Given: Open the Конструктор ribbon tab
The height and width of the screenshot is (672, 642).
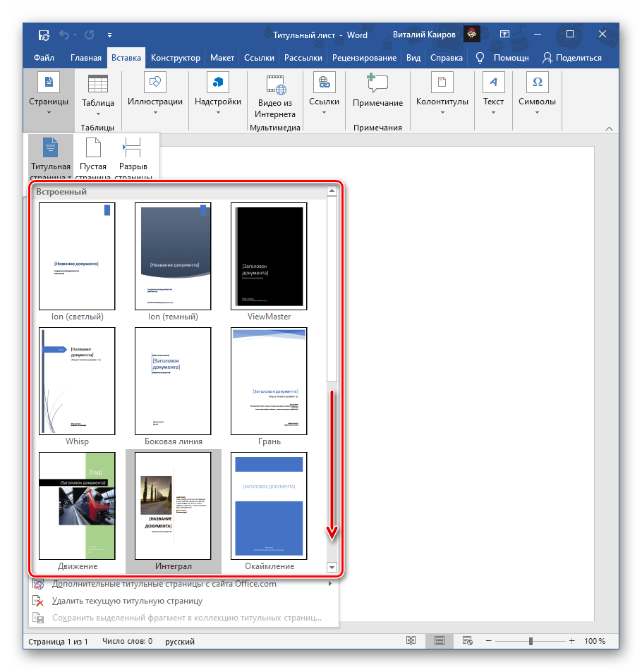Looking at the screenshot, I should (176, 58).
